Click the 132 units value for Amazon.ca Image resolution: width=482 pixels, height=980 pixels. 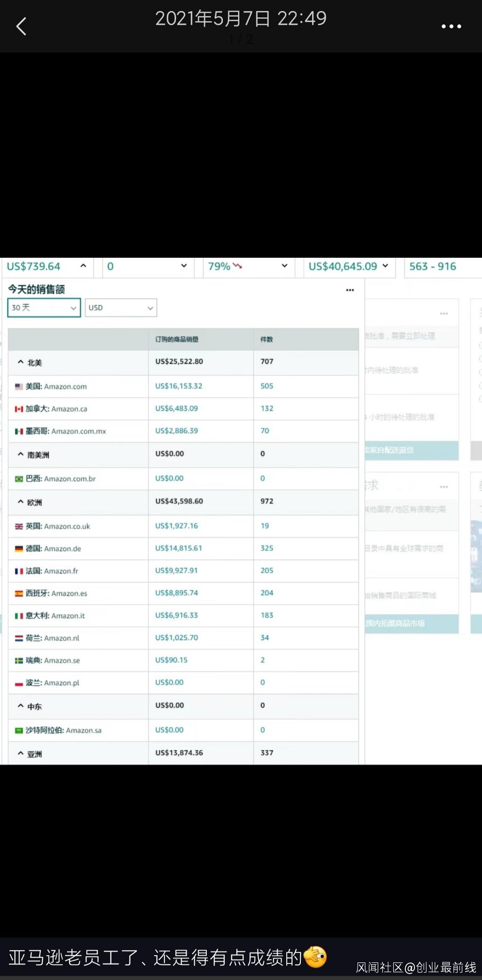coord(267,409)
